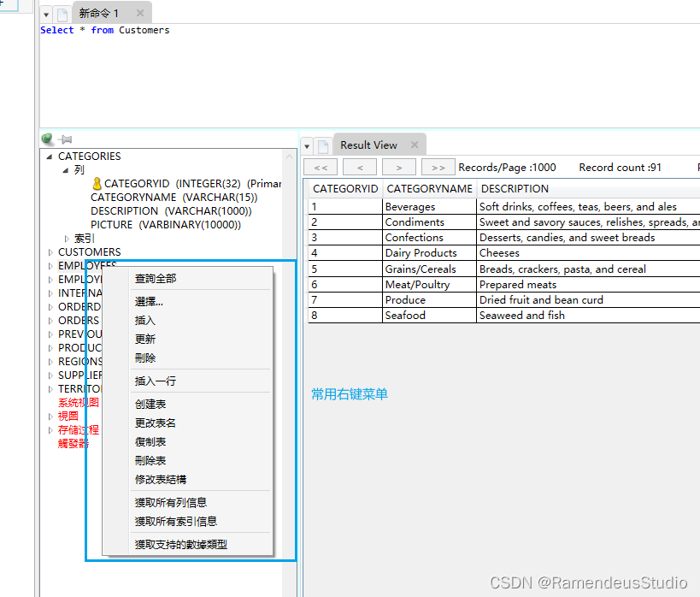The height and width of the screenshot is (597, 700).
Task: Click the CATEGORYNAME column header
Action: [429, 189]
